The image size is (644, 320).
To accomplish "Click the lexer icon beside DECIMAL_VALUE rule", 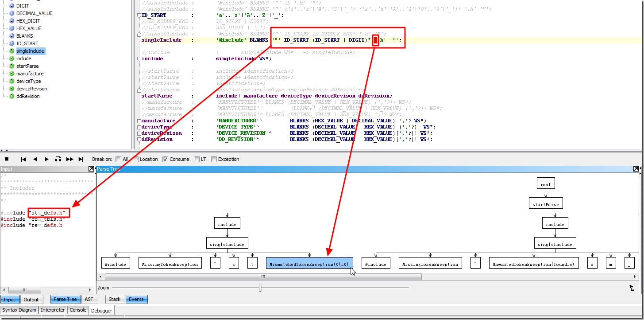I will 12,13.
